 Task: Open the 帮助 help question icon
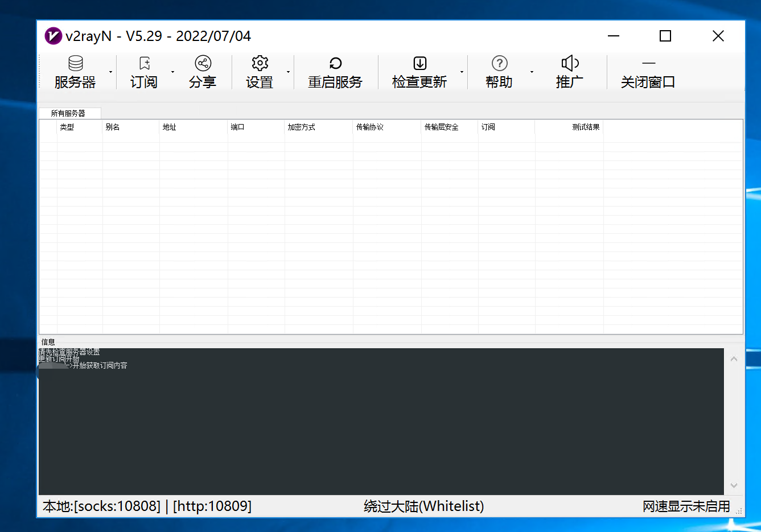[x=499, y=63]
